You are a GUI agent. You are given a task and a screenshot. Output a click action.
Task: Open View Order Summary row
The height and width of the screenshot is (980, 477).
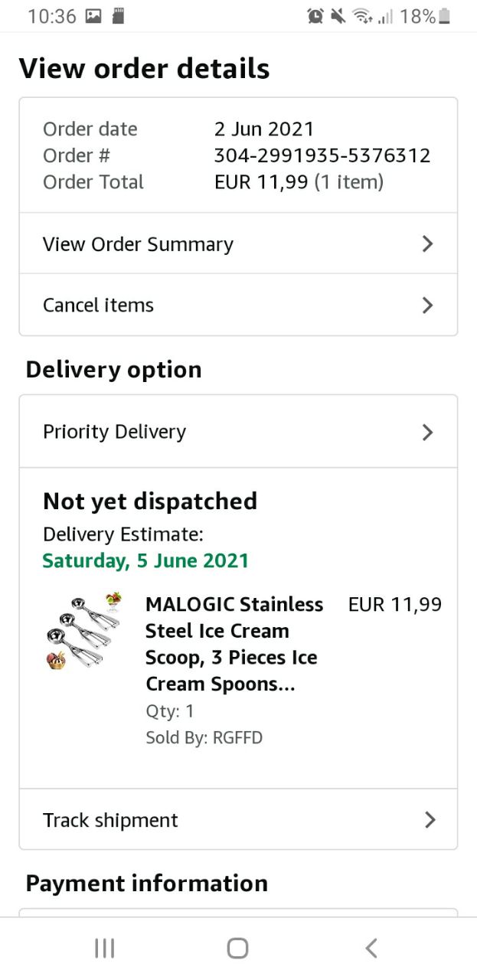[x=138, y=244]
